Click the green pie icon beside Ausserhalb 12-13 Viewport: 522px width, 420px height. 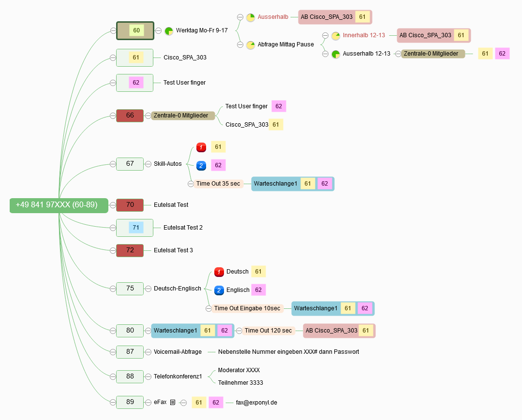pos(336,54)
